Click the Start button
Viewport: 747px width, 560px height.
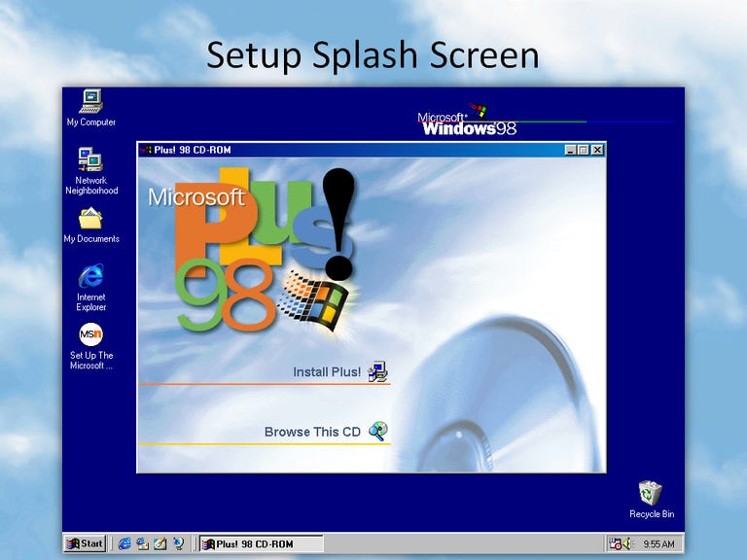[x=85, y=543]
